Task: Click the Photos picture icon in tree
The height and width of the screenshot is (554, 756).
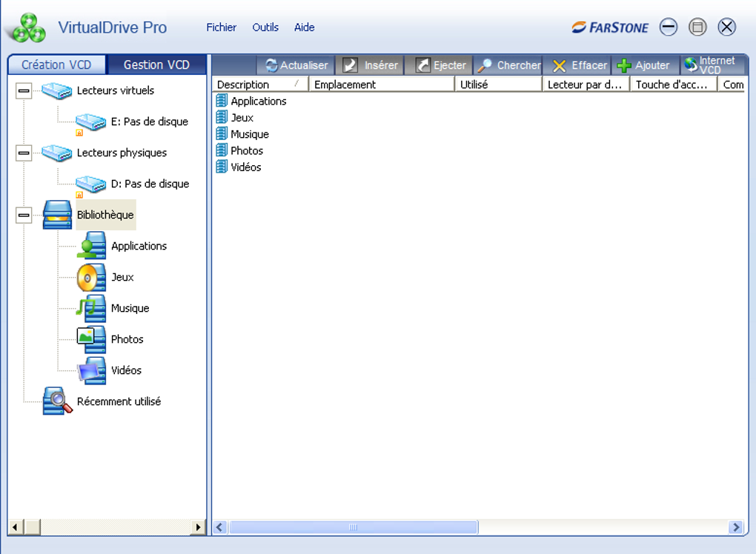Action: point(91,339)
